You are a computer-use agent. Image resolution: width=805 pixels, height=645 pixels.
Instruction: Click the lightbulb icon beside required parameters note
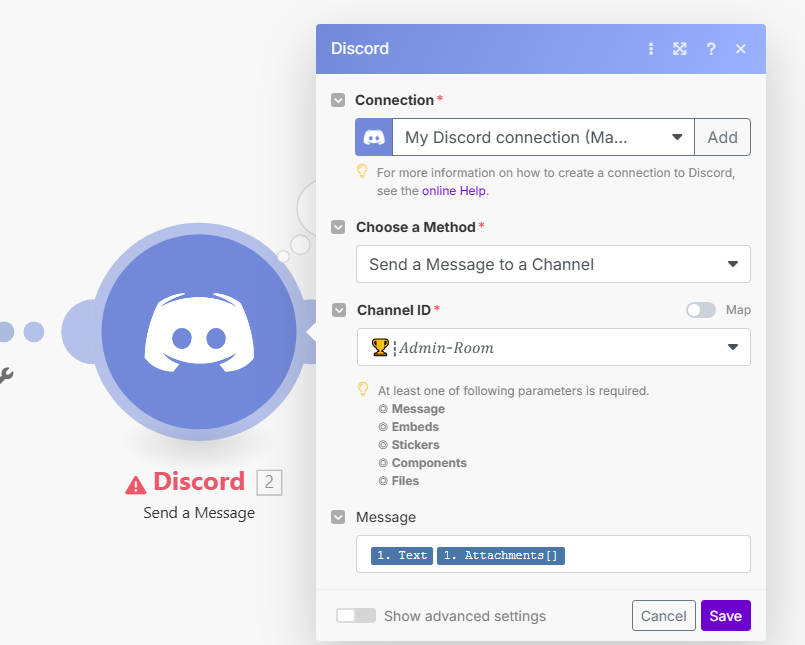pos(363,389)
